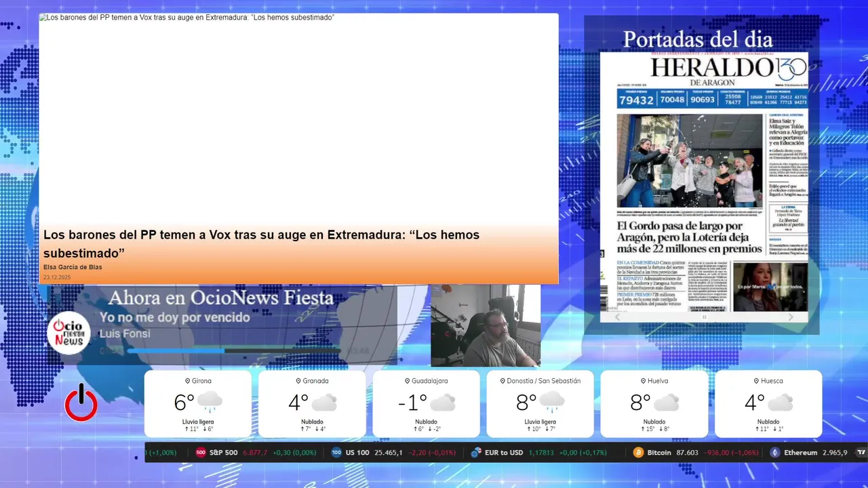868x488 pixels.
Task: Click the US 100 ticker label
Action: point(357,452)
